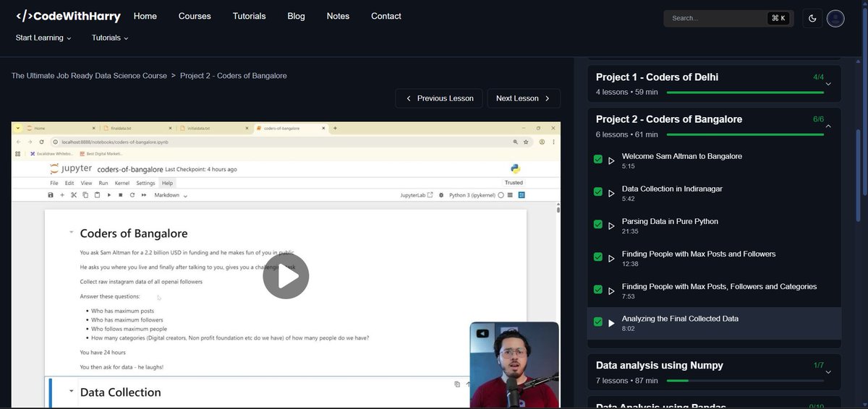Collapse Project 2 - Coders of Bangalore chevron
The height and width of the screenshot is (409, 868).
(828, 126)
